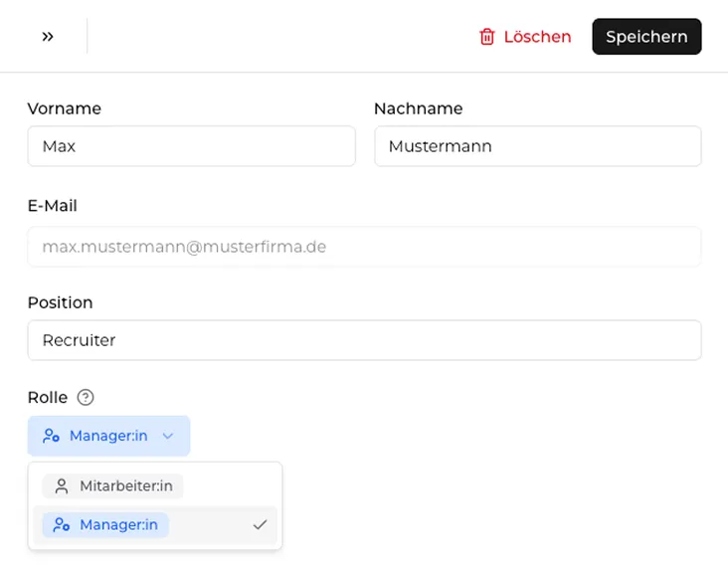Click the Rolle field label
The image size is (728, 569).
[x=48, y=398]
